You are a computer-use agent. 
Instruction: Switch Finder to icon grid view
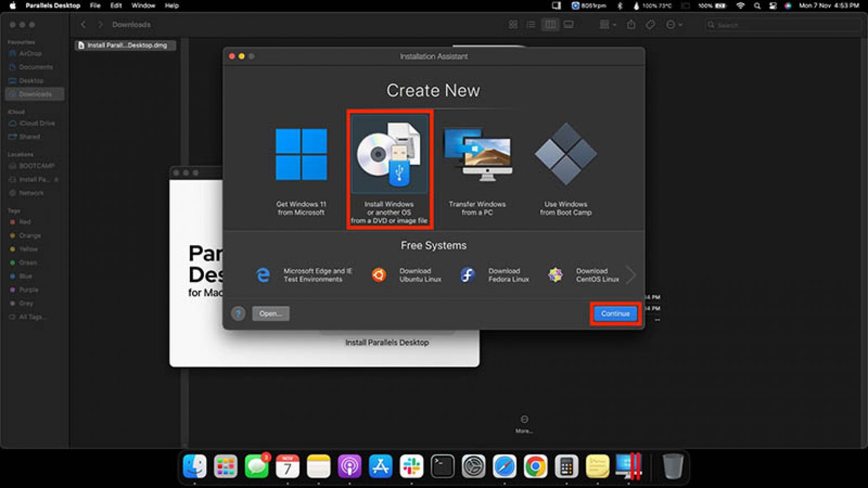(x=513, y=24)
